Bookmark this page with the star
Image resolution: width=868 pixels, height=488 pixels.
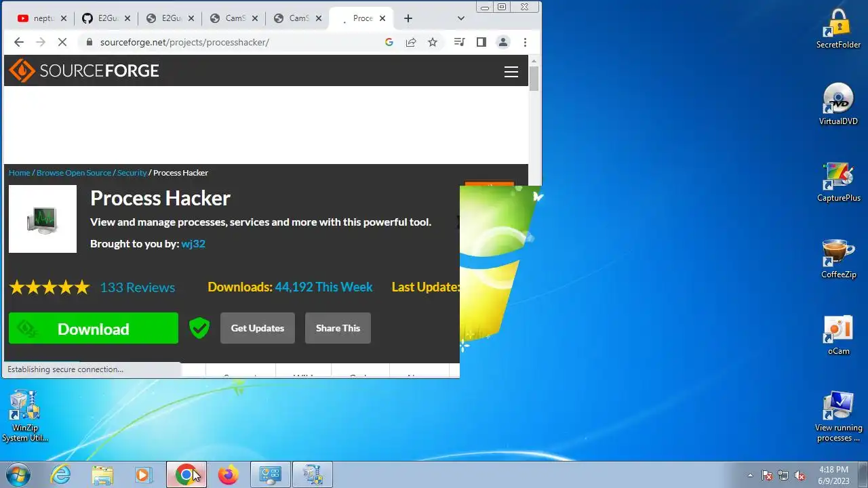point(433,42)
